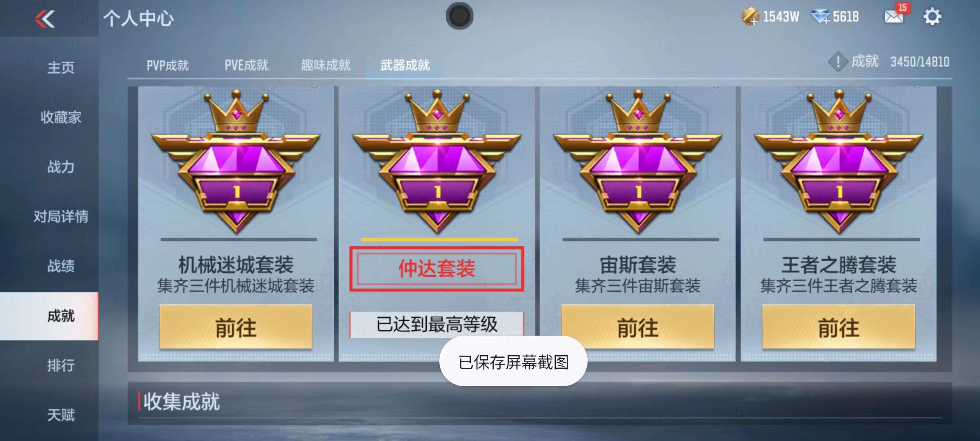Viewport: 980px width, 441px height.
Task: Click 前往 under 王者之腾套装
Action: click(x=839, y=327)
